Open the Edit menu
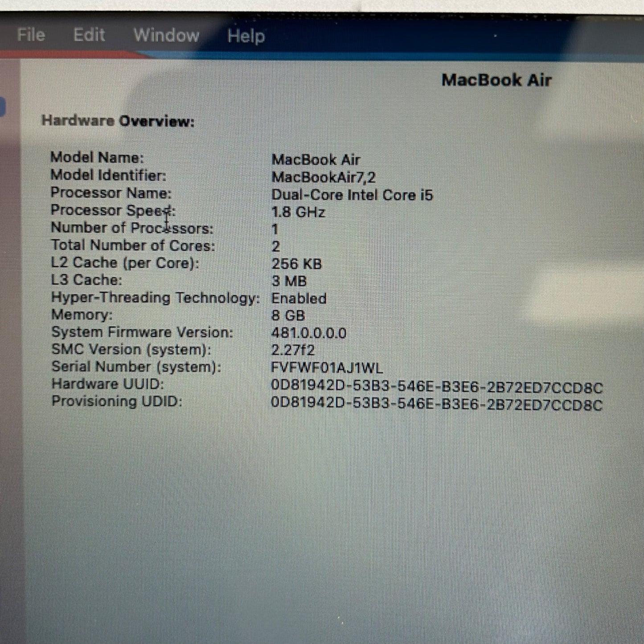The width and height of the screenshot is (644, 644). click(x=89, y=35)
